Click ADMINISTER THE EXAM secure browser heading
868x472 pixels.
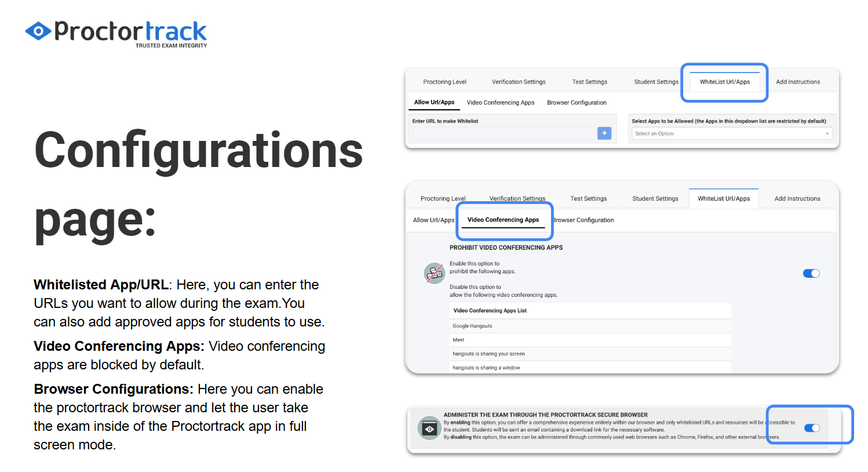click(545, 415)
